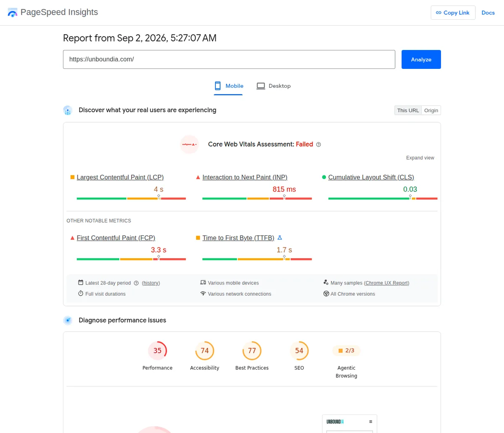Screen dimensions: 504x433
Task: Click the URL input field
Action: click(229, 59)
